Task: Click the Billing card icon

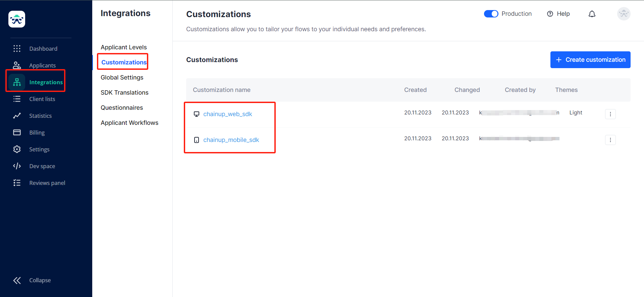Action: (17, 133)
